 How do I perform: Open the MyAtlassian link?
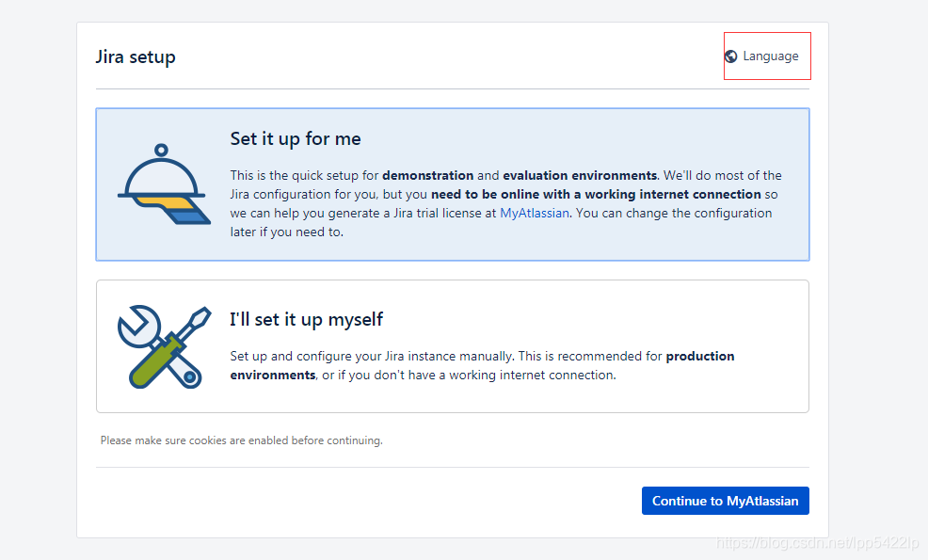point(535,213)
